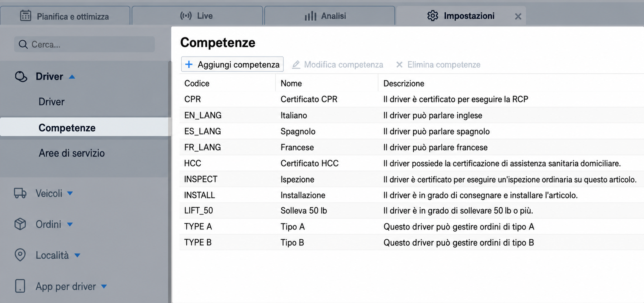Screen dimensions: 644x303
Task: Collapse the Driver section arrow
Action: [x=72, y=77]
